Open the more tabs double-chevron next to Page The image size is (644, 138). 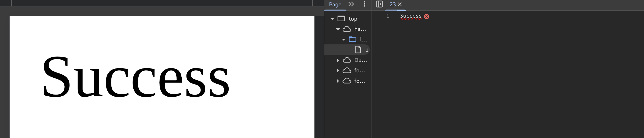pyautogui.click(x=351, y=4)
